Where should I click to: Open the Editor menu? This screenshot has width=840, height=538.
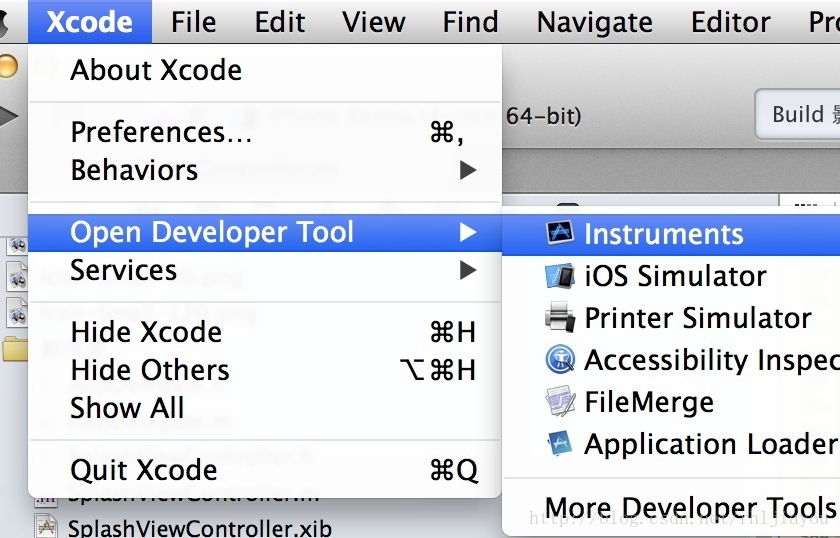coord(731,22)
